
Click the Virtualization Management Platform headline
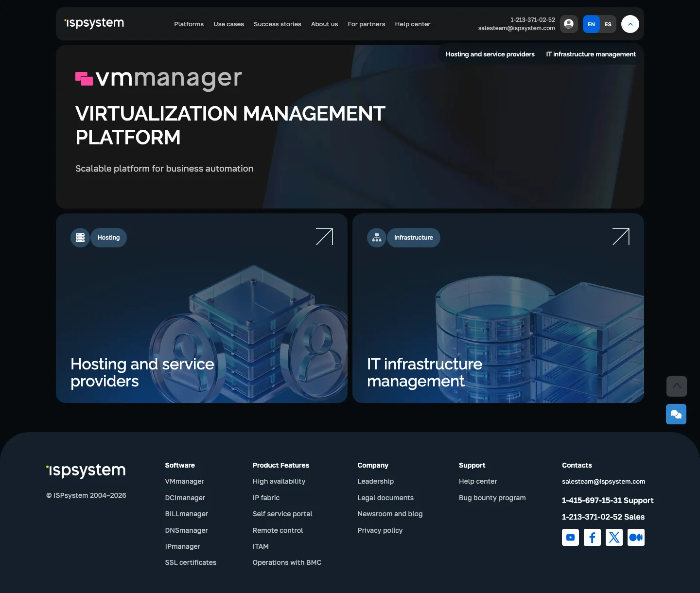(x=230, y=125)
